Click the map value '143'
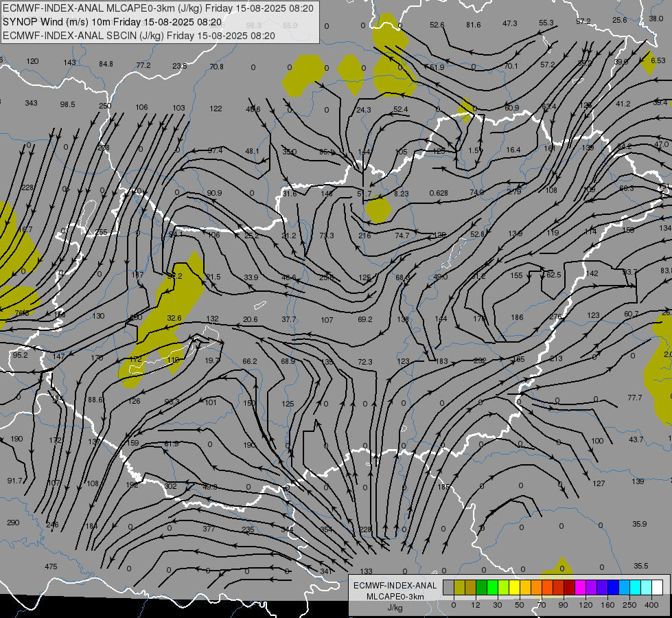672x618 pixels. click(69, 62)
